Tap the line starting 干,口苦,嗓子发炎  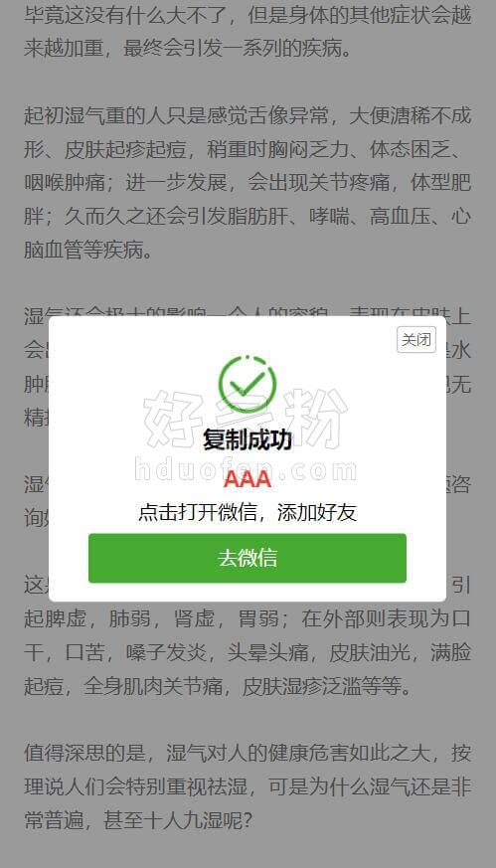click(248, 652)
